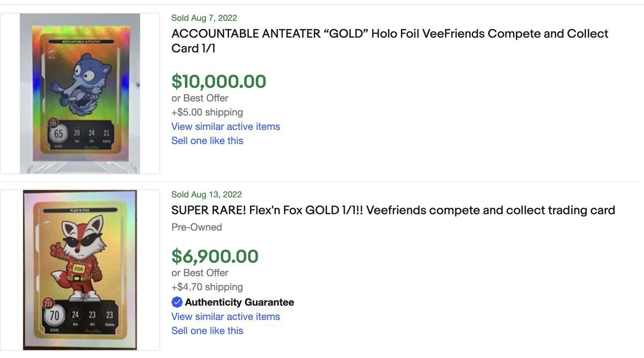Click the +$4.70 shipping text

coord(207,287)
